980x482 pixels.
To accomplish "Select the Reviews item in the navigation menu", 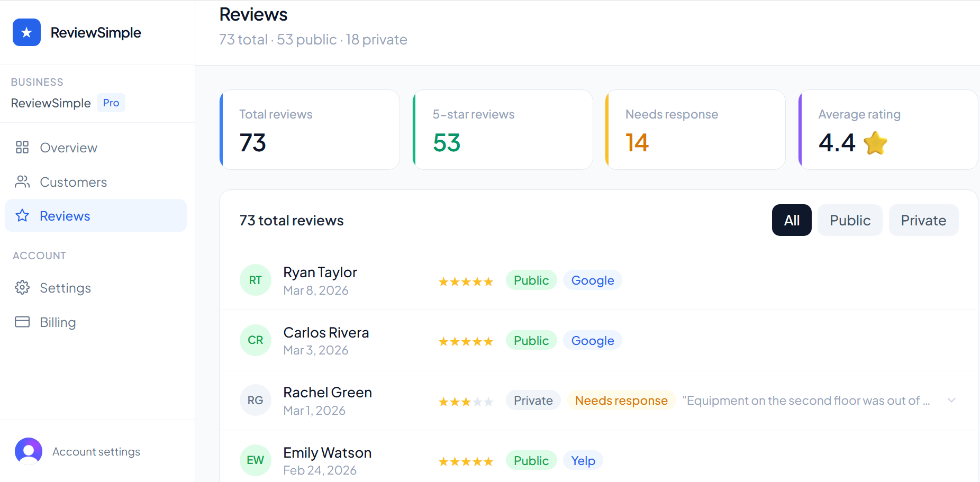I will point(64,215).
